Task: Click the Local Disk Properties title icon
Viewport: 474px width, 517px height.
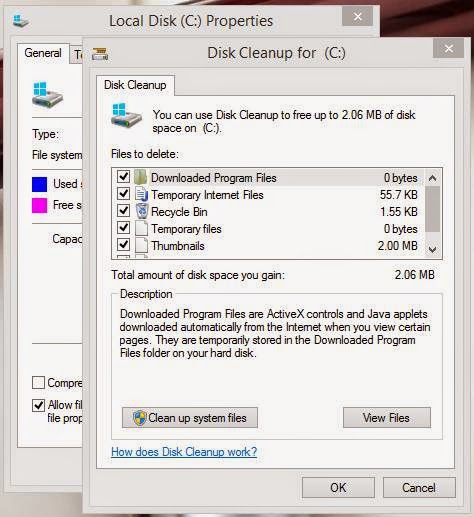Action: click(x=21, y=21)
